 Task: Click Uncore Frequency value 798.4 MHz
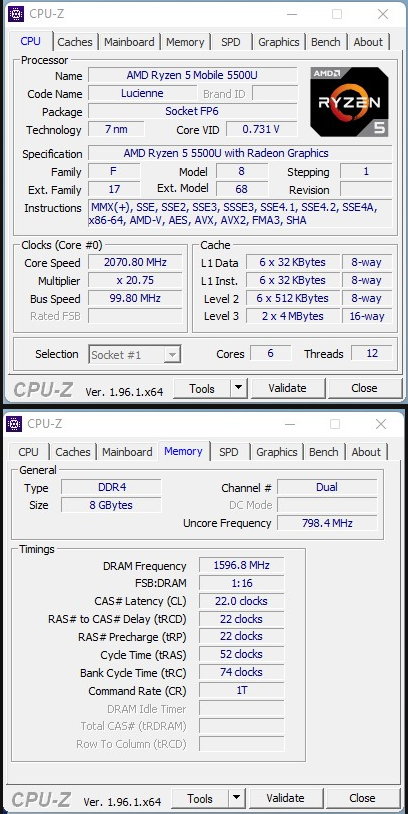[x=327, y=523]
